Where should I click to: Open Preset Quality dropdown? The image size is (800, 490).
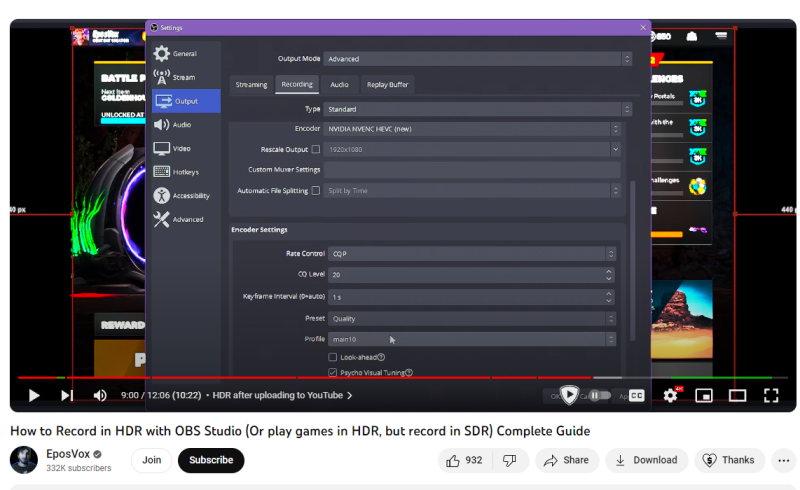(x=472, y=318)
